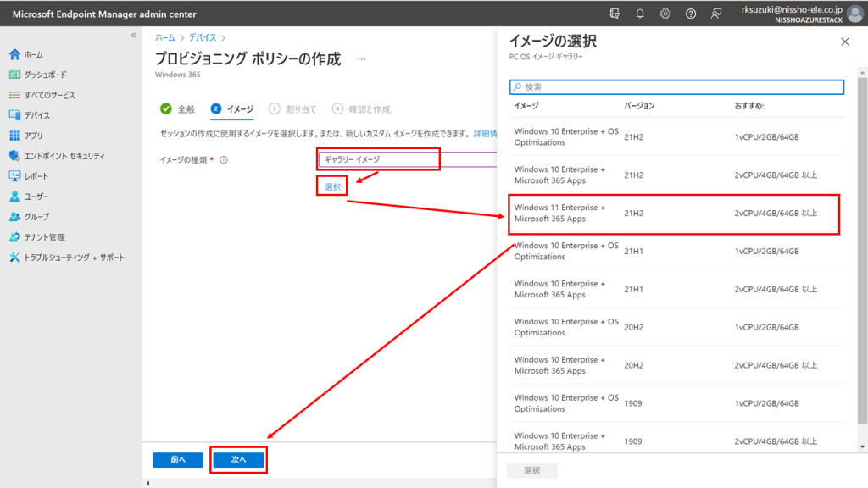This screenshot has width=868, height=488.
Task: Open settings gear in top bar
Action: click(x=665, y=14)
